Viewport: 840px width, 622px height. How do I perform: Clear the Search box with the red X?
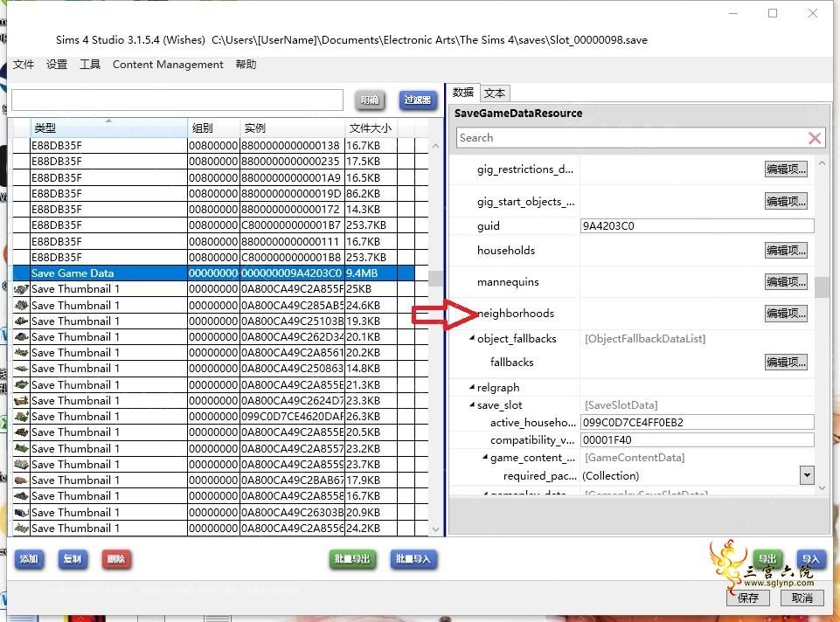point(815,138)
